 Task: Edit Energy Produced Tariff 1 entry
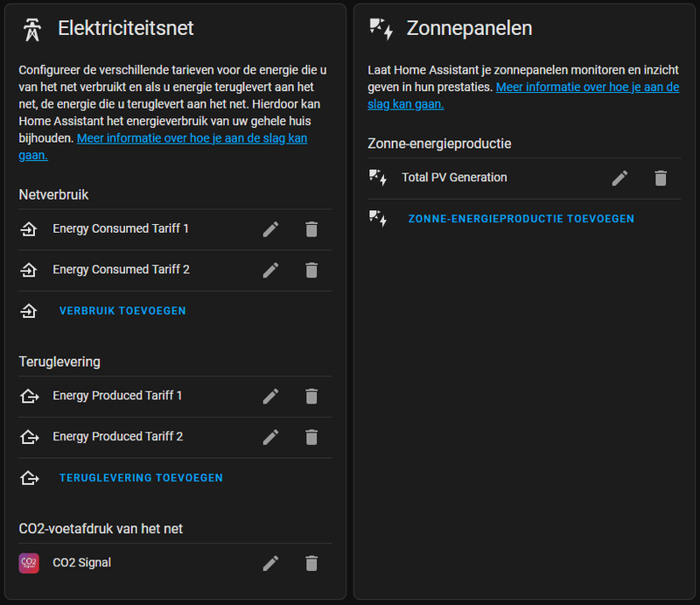pyautogui.click(x=270, y=396)
